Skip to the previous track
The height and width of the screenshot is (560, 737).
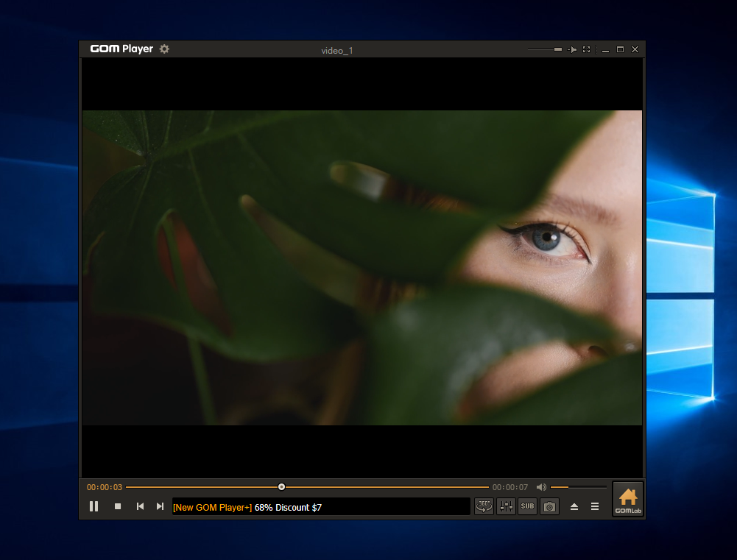(x=140, y=506)
